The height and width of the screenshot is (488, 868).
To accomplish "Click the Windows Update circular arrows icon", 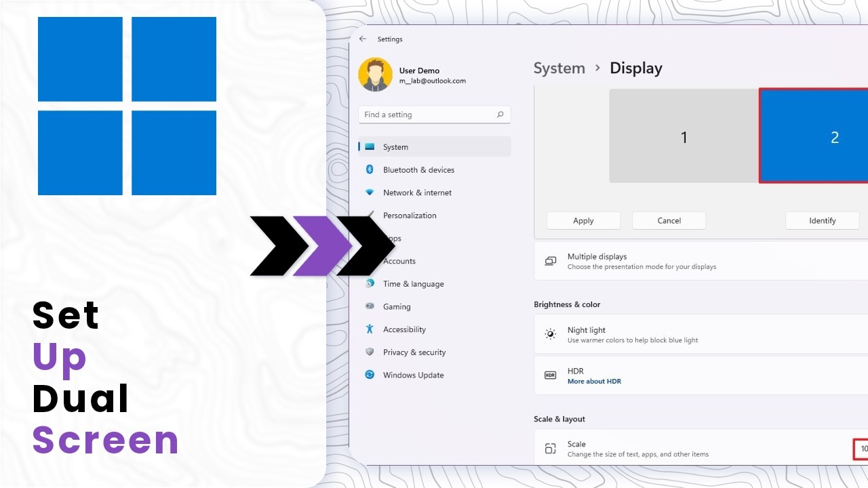I will click(370, 374).
